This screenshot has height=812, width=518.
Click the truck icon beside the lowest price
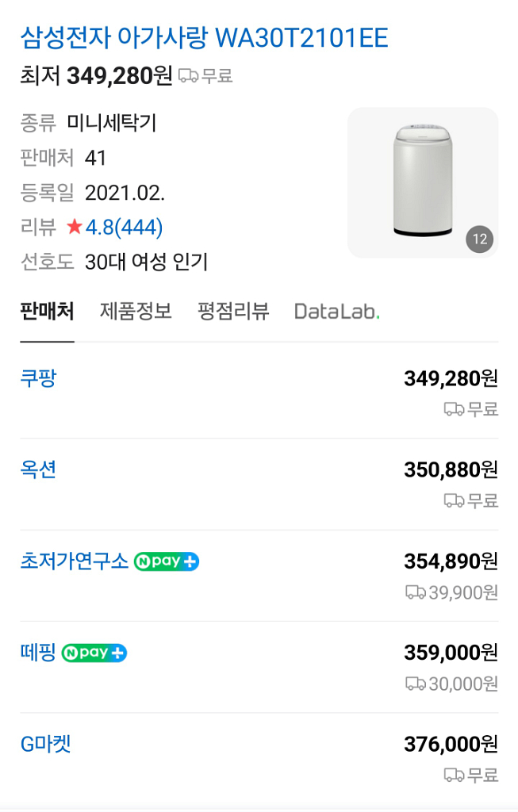[188, 76]
